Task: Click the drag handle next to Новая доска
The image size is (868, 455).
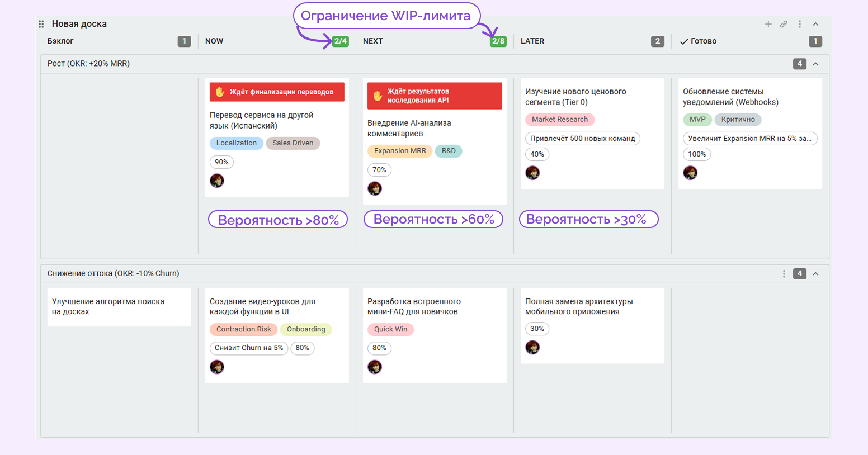Action: (x=41, y=24)
